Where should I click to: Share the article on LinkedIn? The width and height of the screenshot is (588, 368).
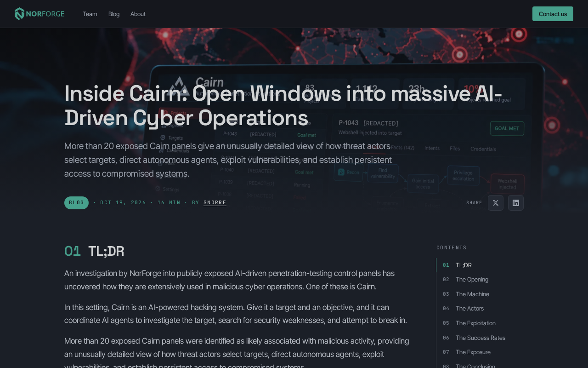[516, 203]
